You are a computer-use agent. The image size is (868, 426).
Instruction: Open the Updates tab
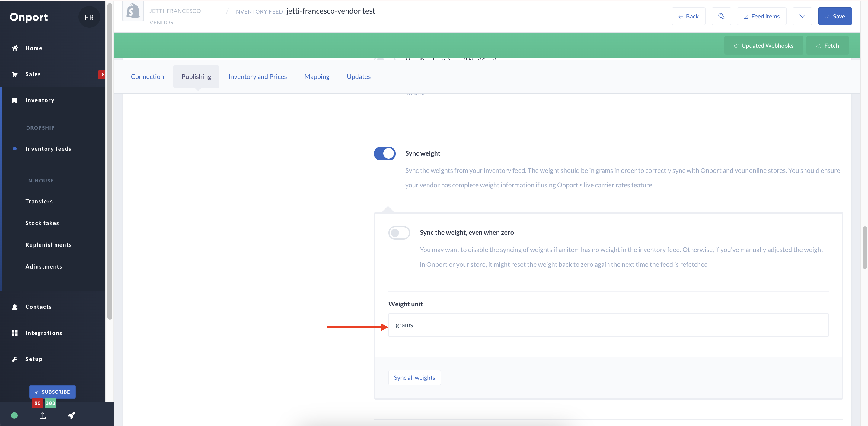coord(359,76)
